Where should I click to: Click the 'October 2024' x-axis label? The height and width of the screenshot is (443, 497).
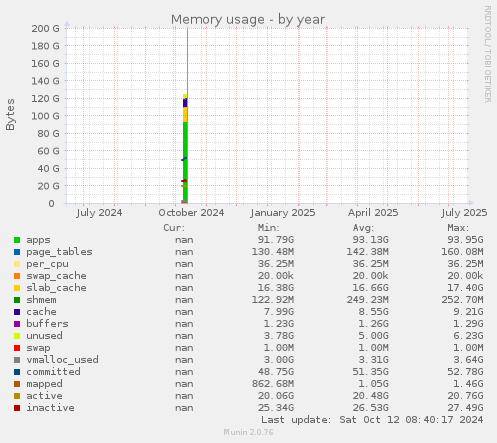pyautogui.click(x=191, y=213)
